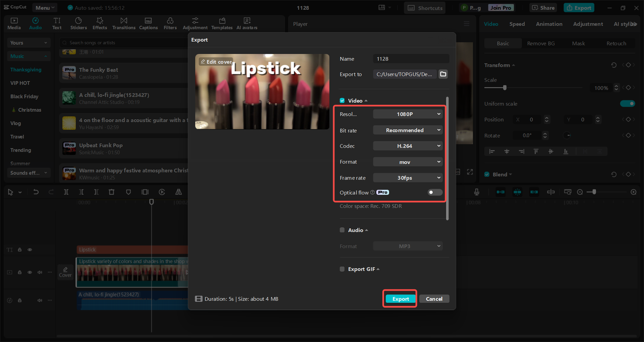Click the player fullscreen icon
Screen dimensions: 644x342
470,172
